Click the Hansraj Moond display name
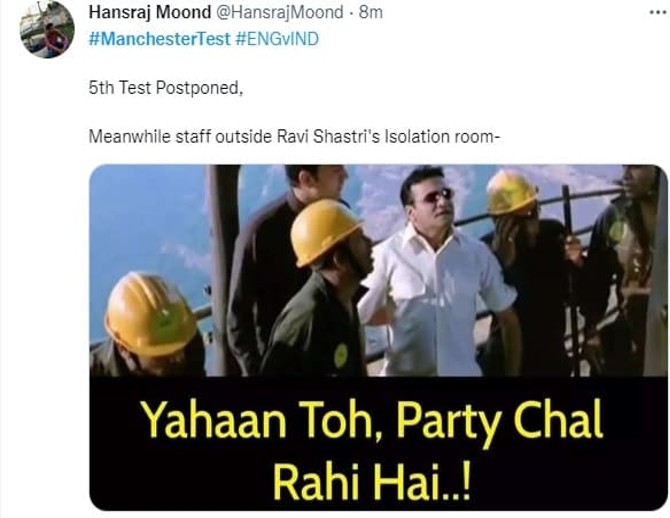 point(150,12)
